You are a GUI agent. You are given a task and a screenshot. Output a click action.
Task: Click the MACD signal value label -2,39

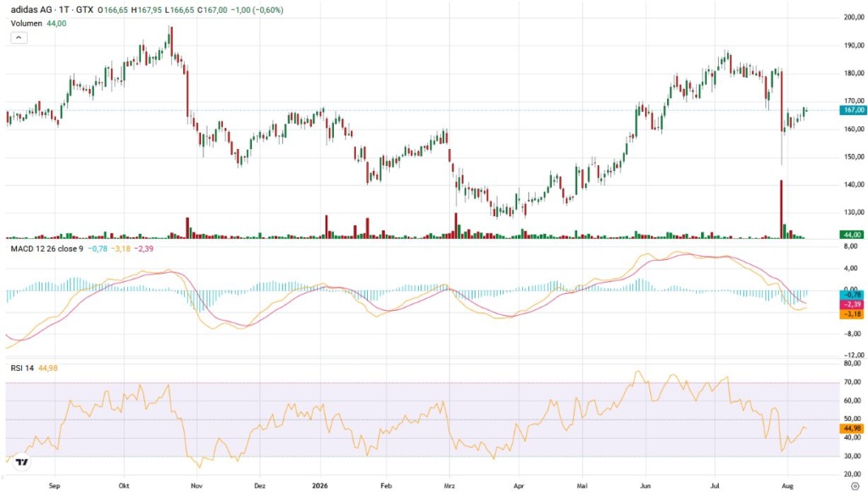[853, 304]
